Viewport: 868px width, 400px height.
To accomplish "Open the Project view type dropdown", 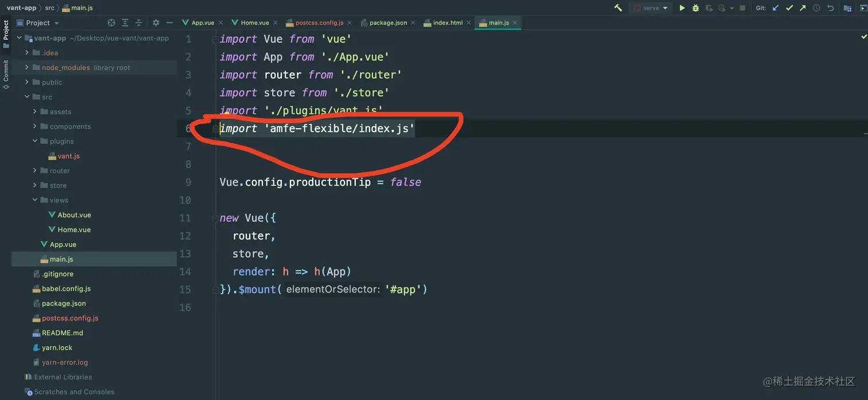I will (38, 23).
